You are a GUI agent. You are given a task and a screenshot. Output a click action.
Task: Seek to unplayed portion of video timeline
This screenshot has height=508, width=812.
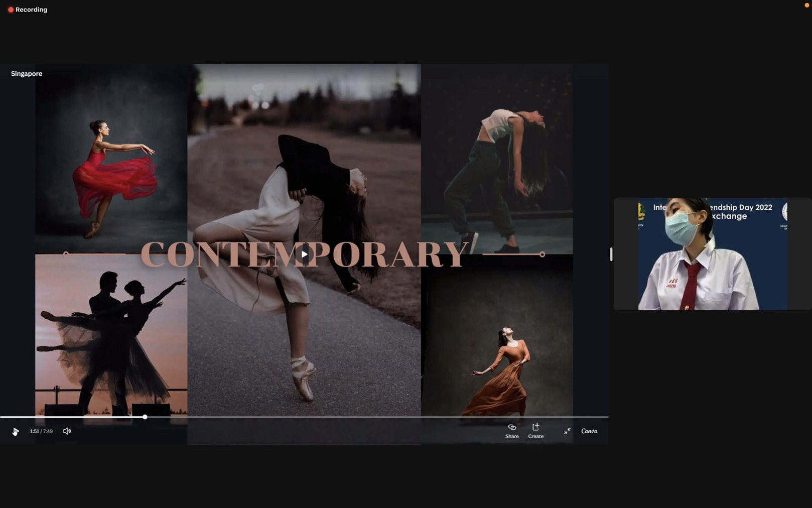(376, 417)
